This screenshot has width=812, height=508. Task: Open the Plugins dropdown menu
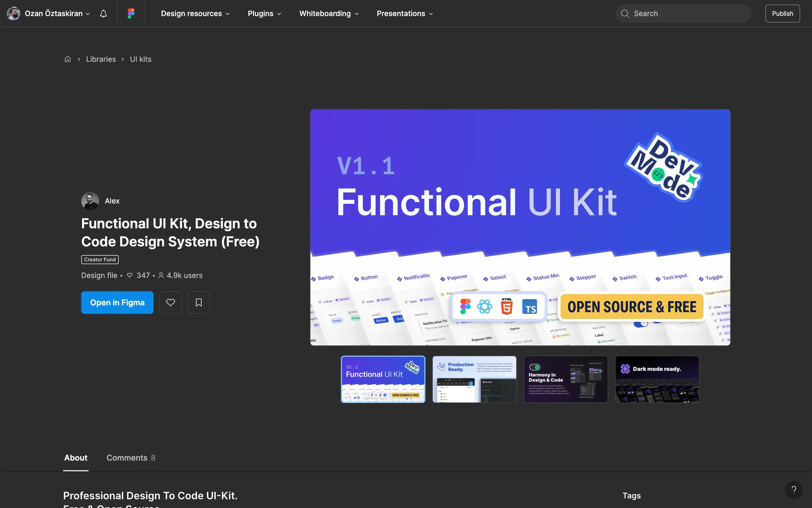pyautogui.click(x=264, y=14)
